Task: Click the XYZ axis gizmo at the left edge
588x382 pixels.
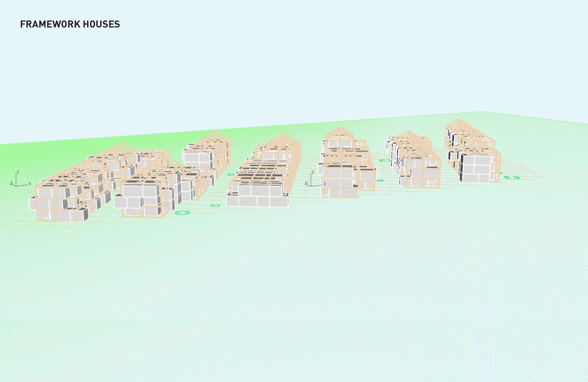Action: click(x=21, y=178)
